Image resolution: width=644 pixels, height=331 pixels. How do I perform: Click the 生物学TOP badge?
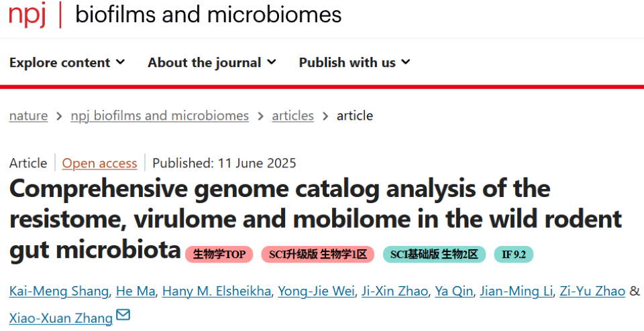219,254
